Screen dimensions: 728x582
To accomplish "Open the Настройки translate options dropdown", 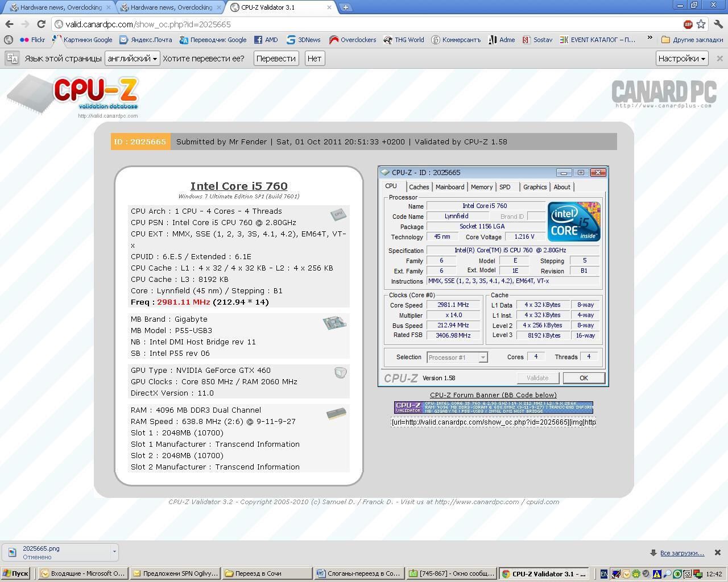I will point(681,58).
